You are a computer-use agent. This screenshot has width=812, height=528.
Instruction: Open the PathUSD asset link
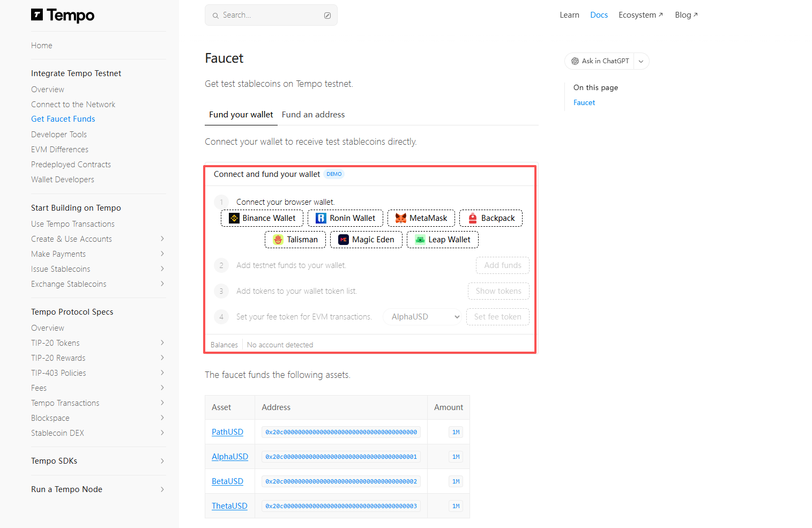point(227,432)
